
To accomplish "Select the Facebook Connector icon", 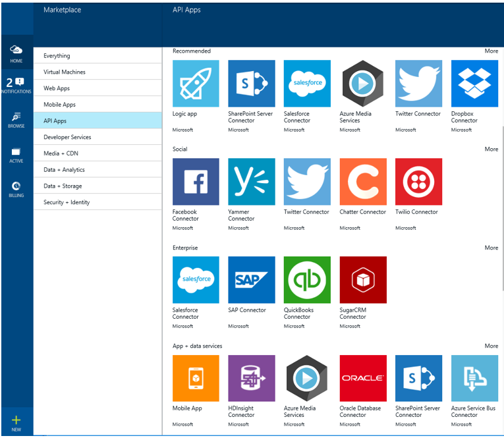I will pyautogui.click(x=196, y=182).
